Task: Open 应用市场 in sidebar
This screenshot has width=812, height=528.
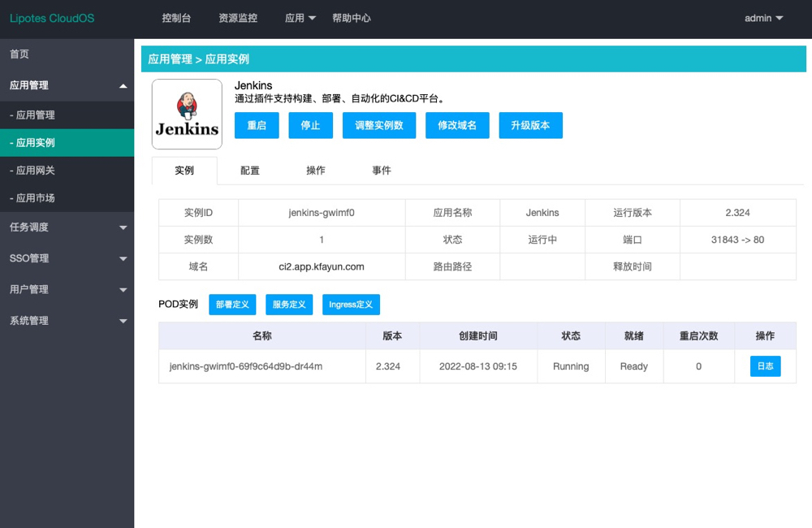Action: pos(67,198)
